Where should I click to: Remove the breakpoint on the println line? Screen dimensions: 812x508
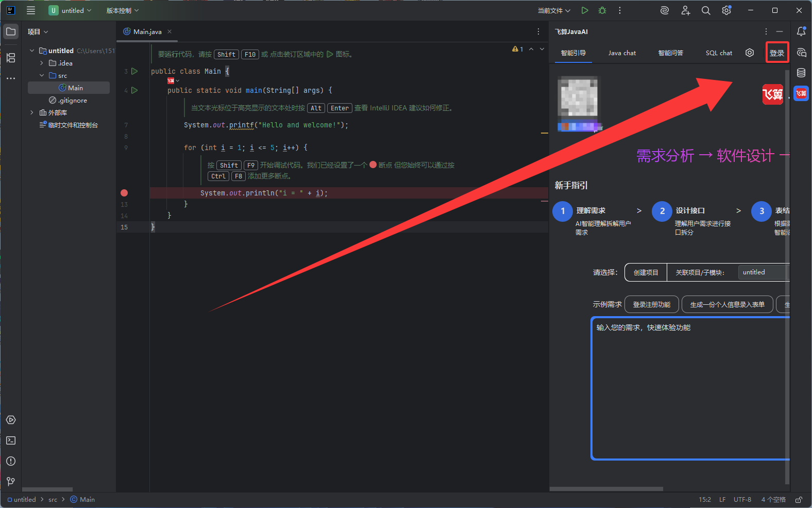pyautogui.click(x=124, y=193)
